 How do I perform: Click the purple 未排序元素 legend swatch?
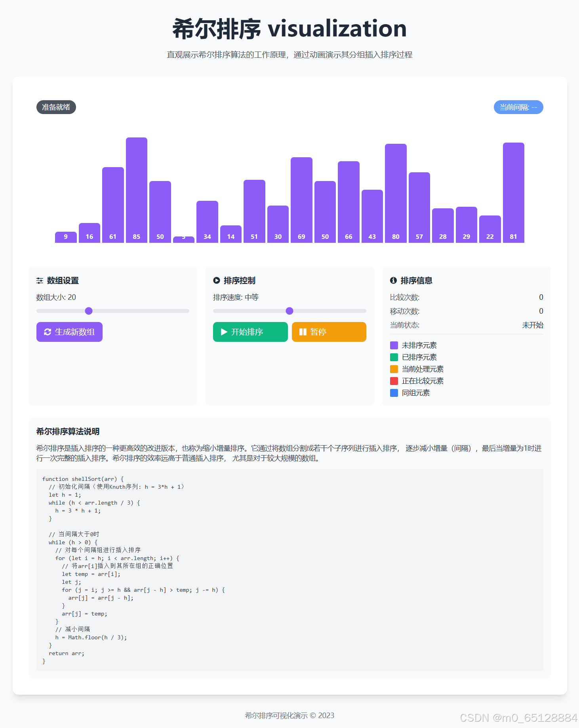pyautogui.click(x=394, y=345)
